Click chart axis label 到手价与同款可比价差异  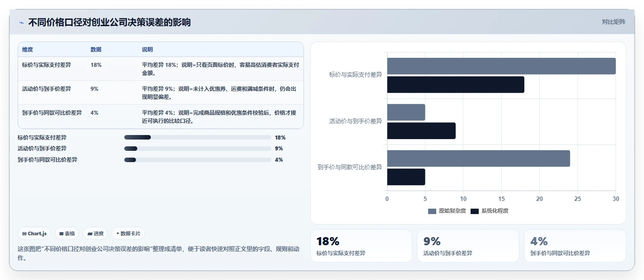click(x=350, y=168)
